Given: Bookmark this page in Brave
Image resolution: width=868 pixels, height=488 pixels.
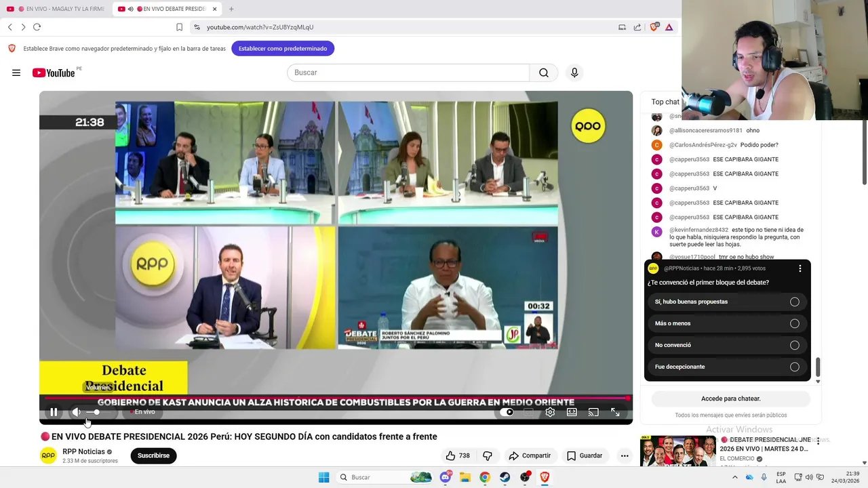Looking at the screenshot, I should [x=179, y=27].
